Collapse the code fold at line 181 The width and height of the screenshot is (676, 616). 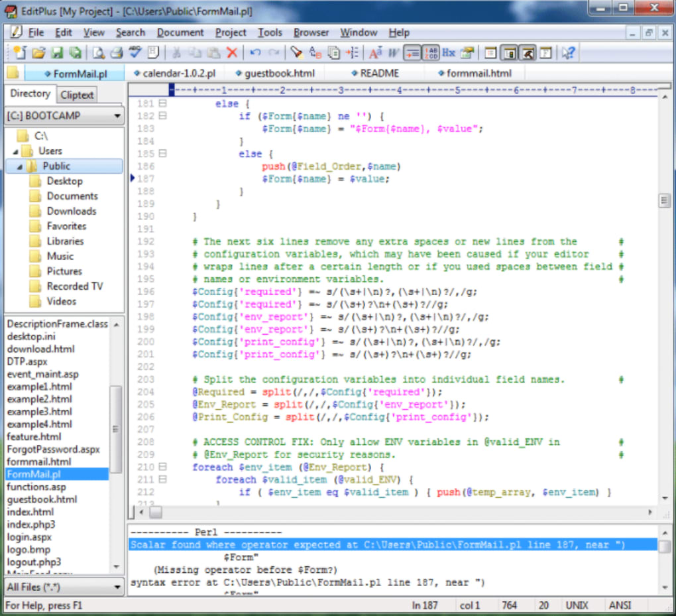(x=162, y=103)
